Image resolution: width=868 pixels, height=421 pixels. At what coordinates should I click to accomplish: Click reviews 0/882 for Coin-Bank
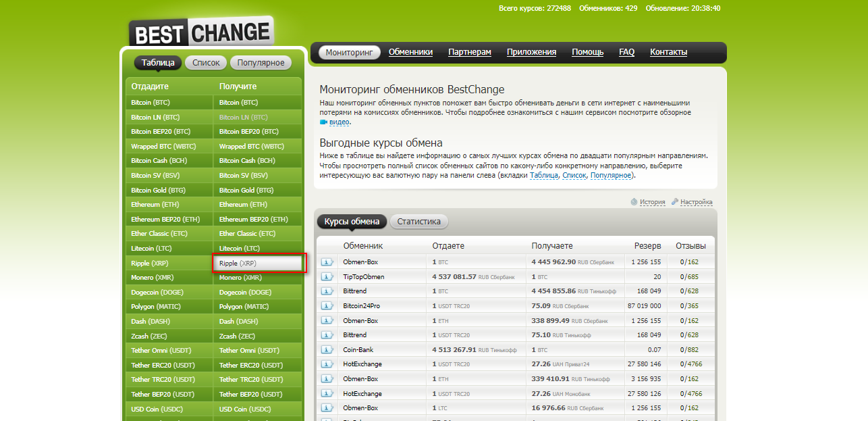[689, 349]
